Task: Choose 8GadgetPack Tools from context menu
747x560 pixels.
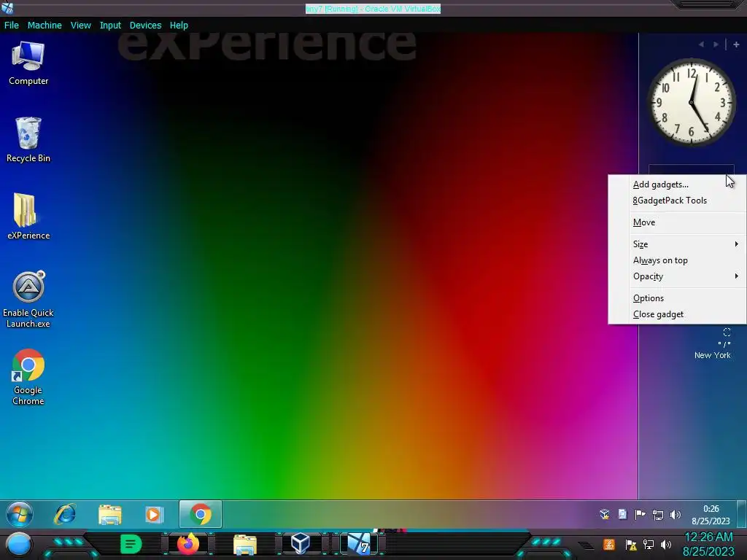Action: [677, 201]
